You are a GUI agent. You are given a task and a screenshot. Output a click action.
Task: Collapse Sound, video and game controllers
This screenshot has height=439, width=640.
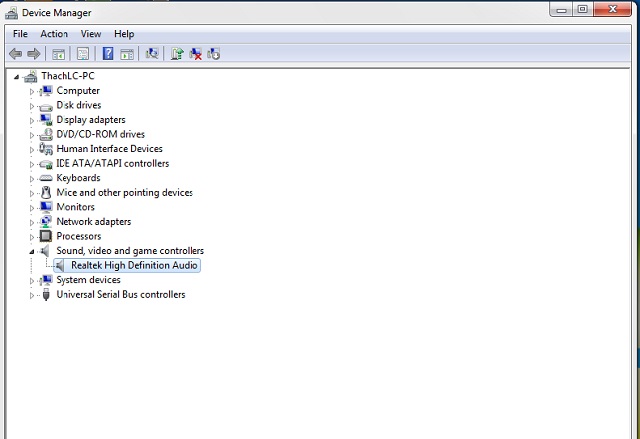[32, 251]
